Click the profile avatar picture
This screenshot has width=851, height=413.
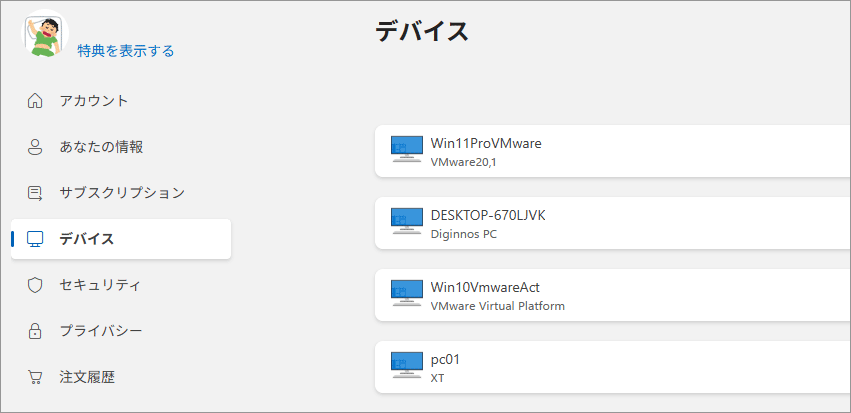[x=43, y=35]
